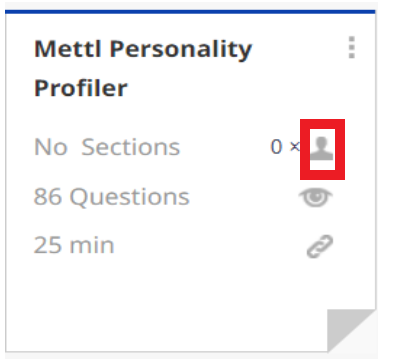This screenshot has width=394, height=364.
Task: Click the 86 Questions text
Action: (x=112, y=197)
